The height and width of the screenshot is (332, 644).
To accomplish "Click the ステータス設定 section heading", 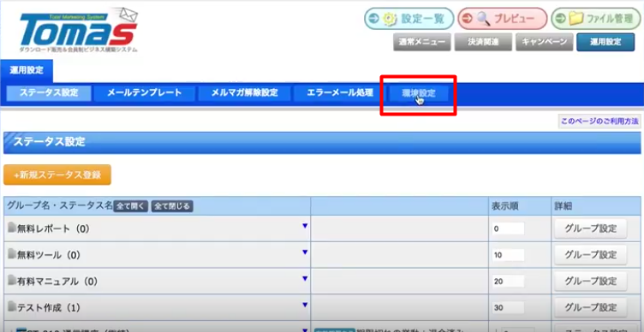I will pos(50,142).
